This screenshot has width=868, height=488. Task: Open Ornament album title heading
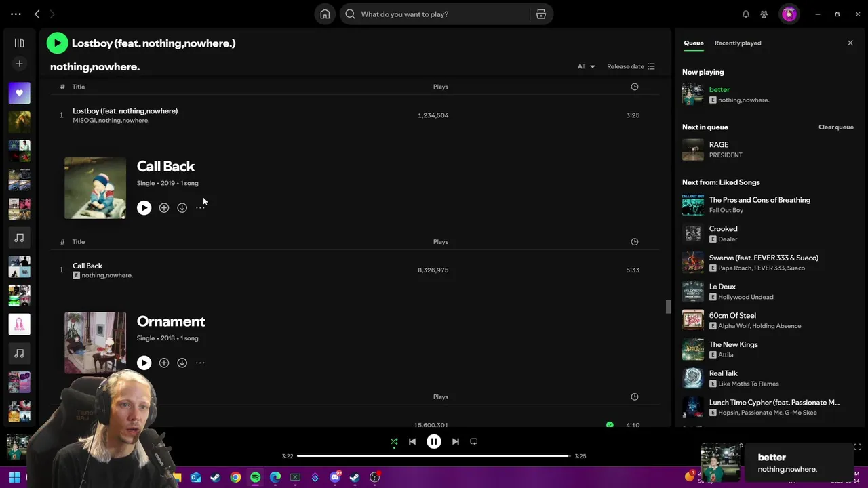coord(171,321)
